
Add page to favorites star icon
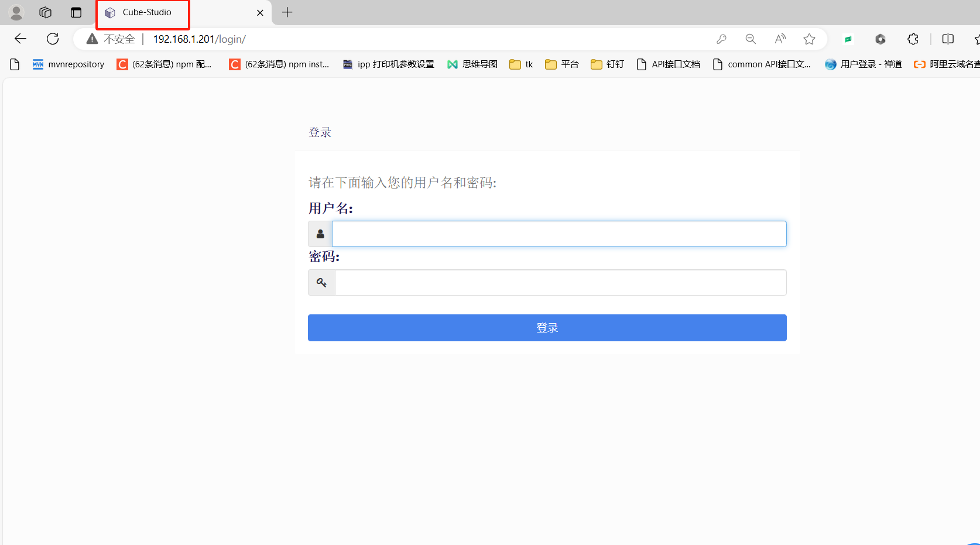(809, 39)
